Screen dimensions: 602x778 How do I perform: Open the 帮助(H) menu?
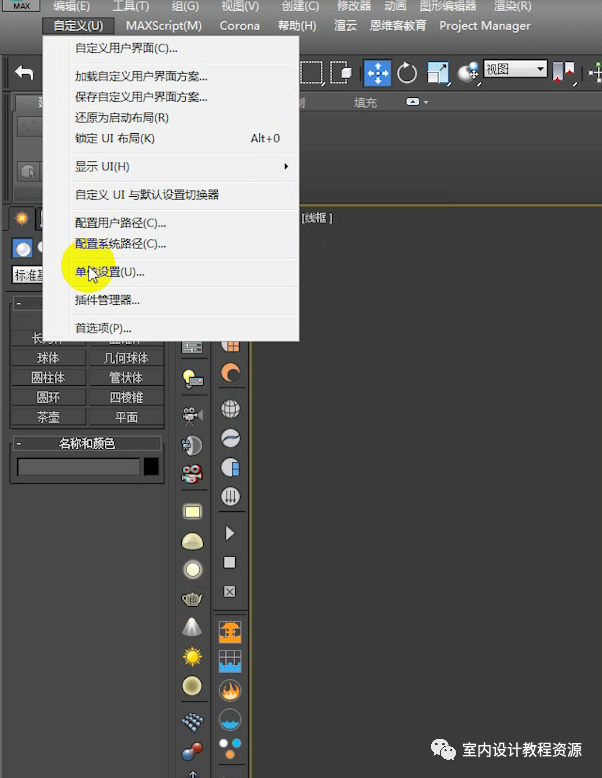pos(297,26)
